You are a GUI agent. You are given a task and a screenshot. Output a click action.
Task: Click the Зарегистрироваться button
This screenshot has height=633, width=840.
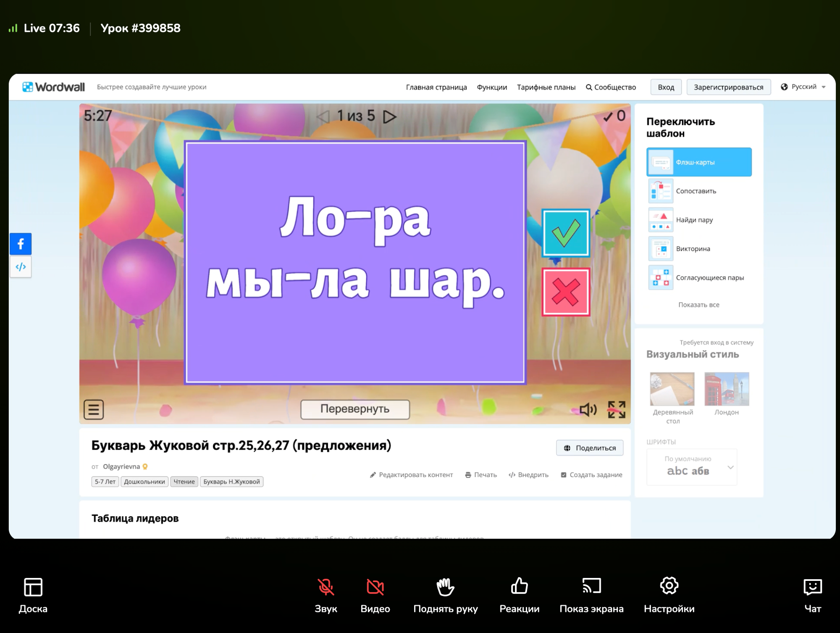[x=728, y=87]
